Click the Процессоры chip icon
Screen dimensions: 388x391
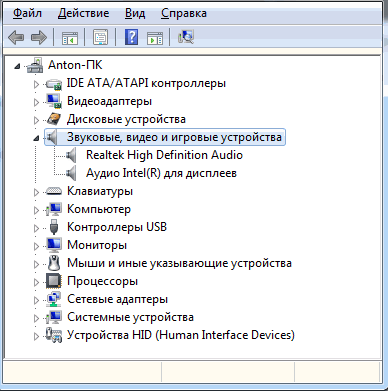click(x=54, y=281)
